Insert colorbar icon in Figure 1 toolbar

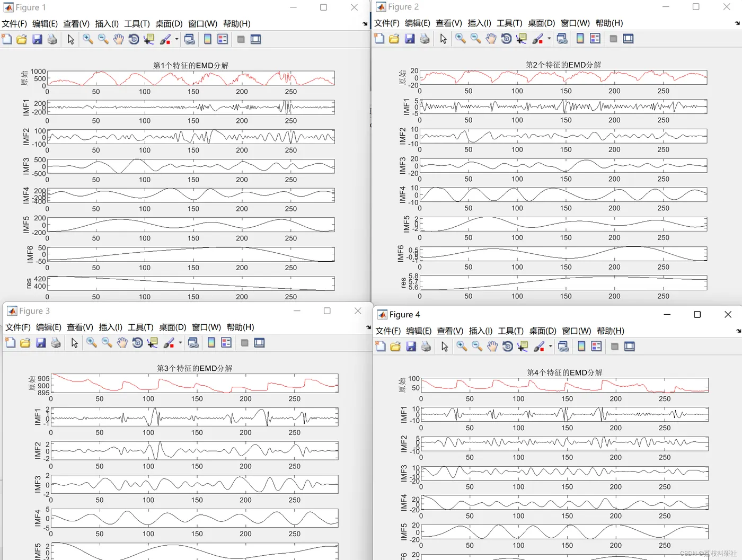208,39
